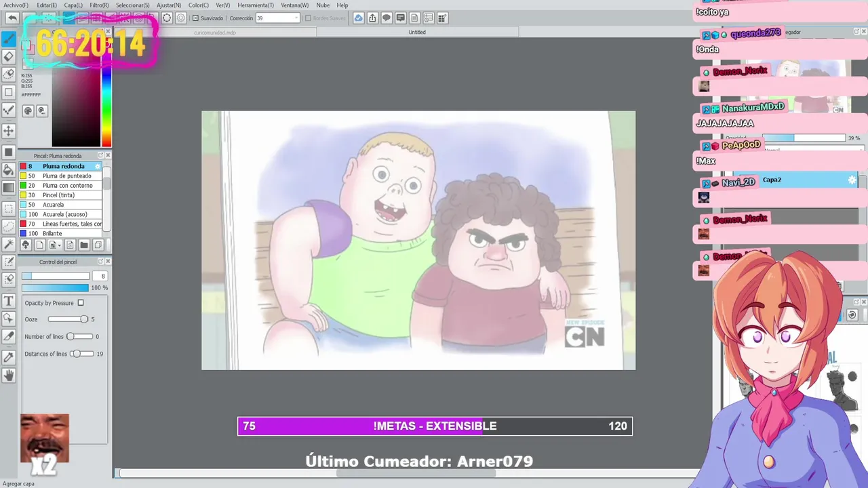
Task: Create a new brush with page icon
Action: [x=39, y=245]
